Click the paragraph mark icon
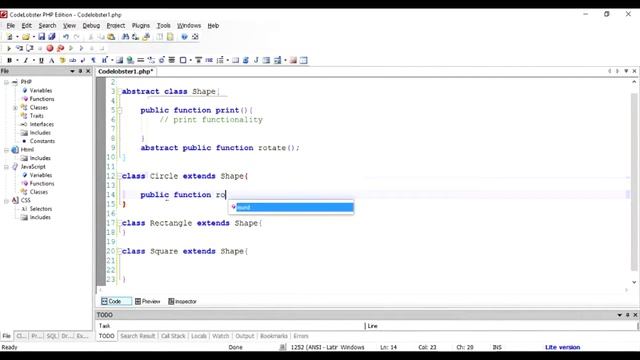The image size is (640, 360). 93,60
